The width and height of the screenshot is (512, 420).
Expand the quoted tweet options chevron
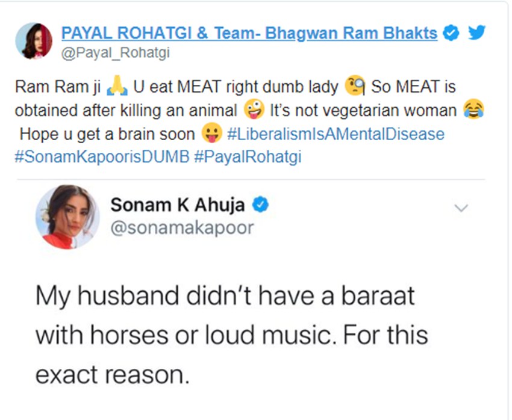coord(461,208)
